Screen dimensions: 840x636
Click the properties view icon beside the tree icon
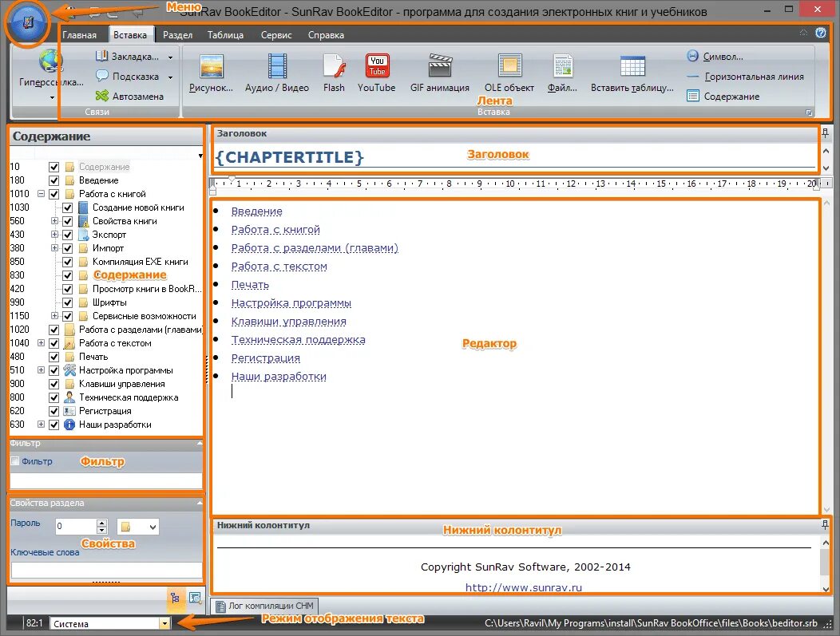pyautogui.click(x=195, y=598)
